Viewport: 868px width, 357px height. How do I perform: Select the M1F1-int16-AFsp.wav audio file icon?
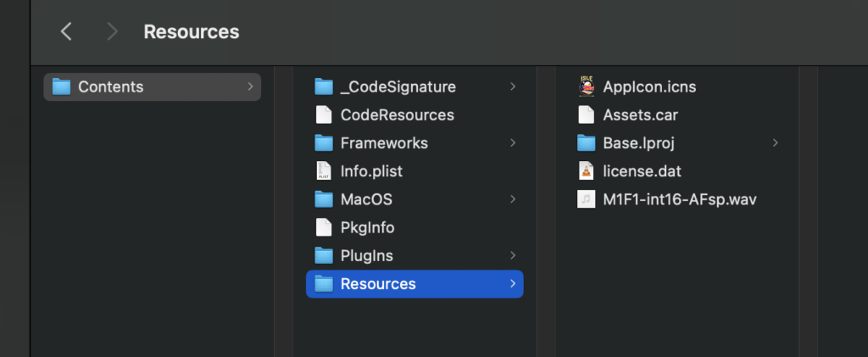click(586, 199)
